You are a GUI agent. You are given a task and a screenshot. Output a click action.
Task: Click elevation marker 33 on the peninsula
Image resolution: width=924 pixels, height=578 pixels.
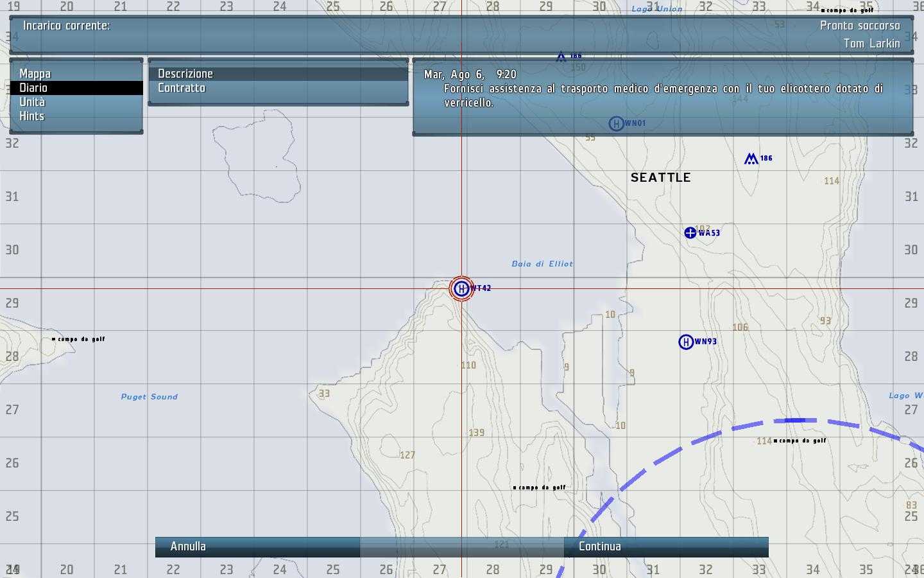[324, 394]
